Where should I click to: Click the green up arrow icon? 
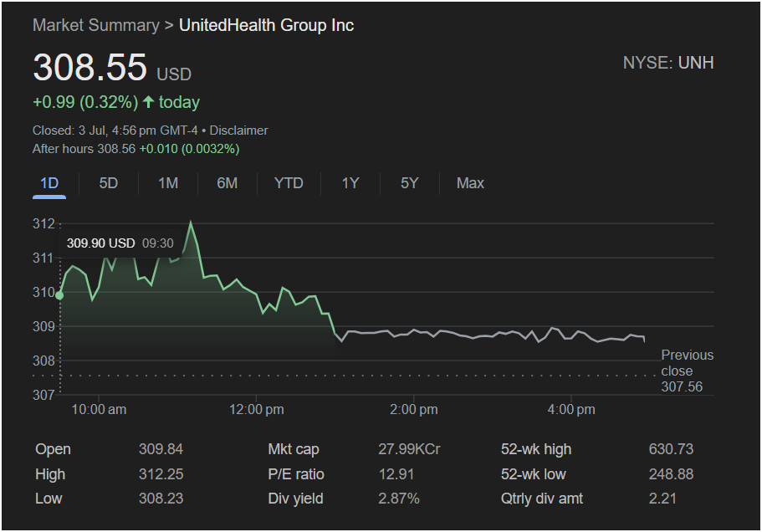[149, 102]
